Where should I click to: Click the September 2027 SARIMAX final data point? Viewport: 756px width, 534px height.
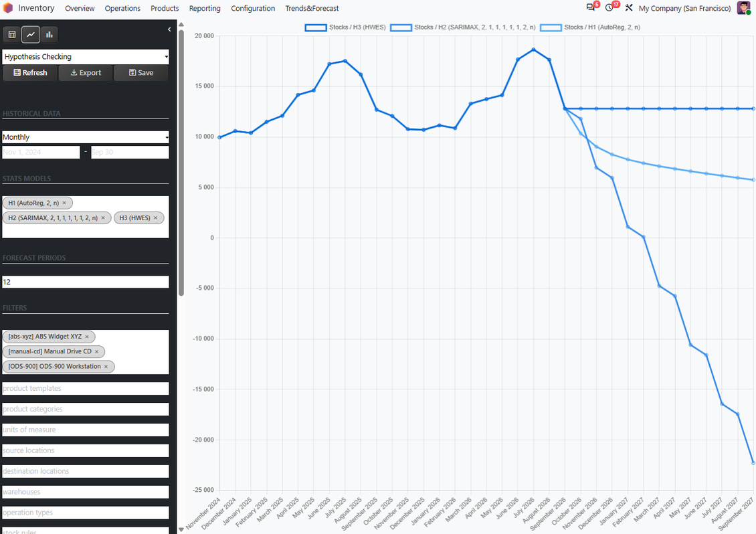pos(753,463)
